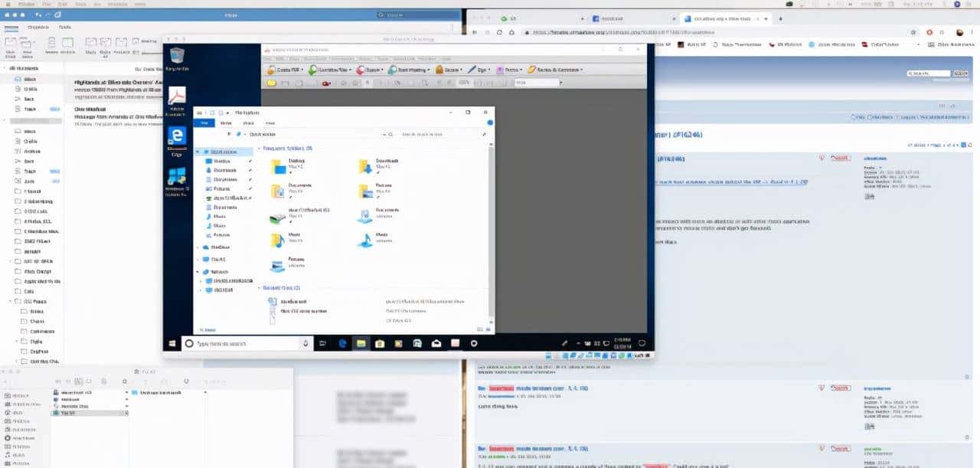Open OneDrive from the navigation pane
Image resolution: width=980 pixels, height=468 pixels.
[217, 249]
